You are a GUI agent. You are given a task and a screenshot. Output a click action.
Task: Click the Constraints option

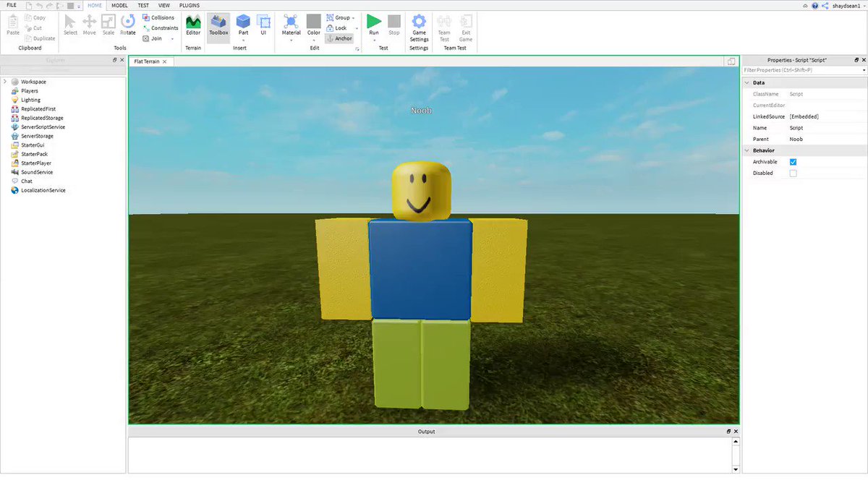pos(160,28)
